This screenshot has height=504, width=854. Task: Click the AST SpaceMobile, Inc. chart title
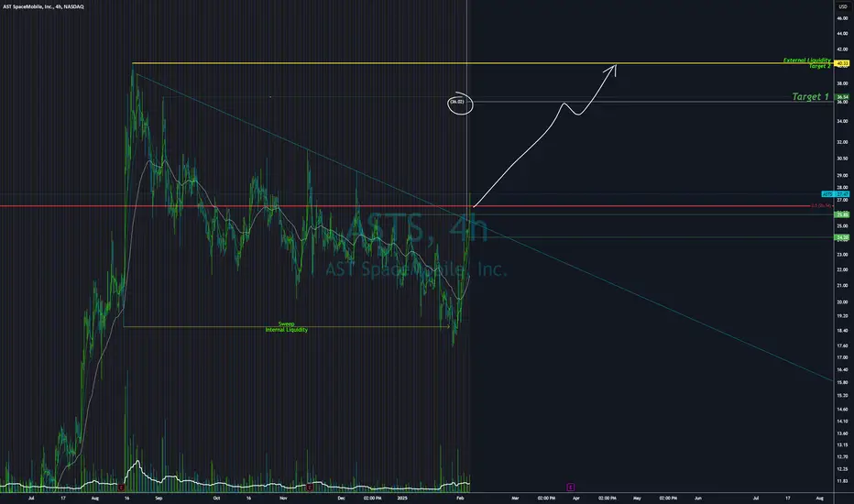[x=44, y=6]
